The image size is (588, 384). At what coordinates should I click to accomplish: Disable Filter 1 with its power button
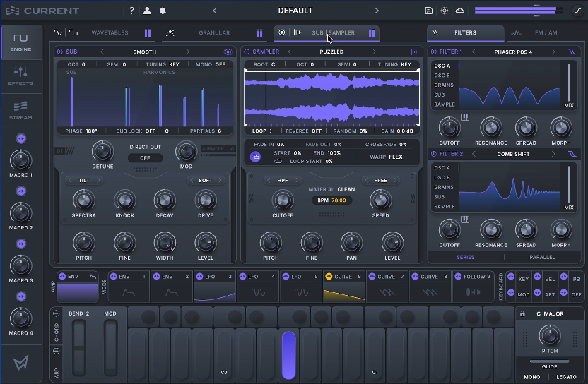click(x=433, y=52)
